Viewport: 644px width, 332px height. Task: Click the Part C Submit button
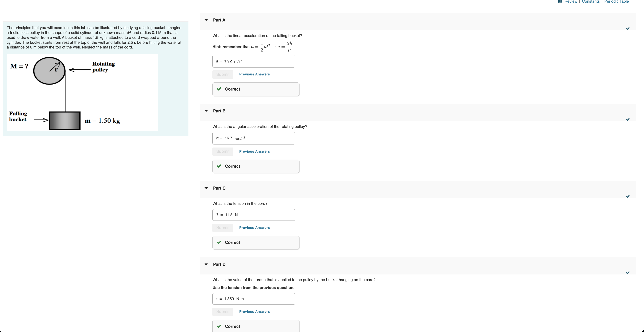click(223, 227)
